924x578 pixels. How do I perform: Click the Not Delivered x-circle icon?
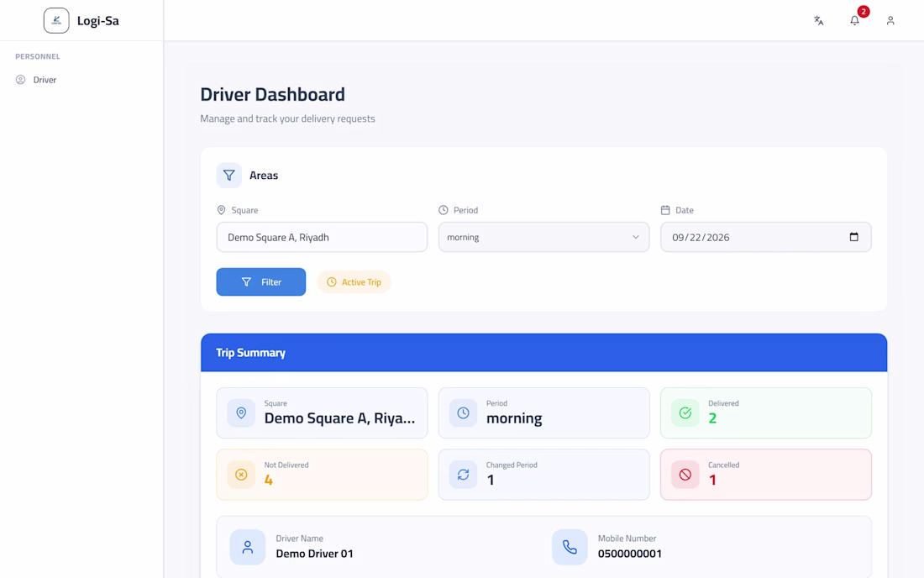click(x=241, y=475)
